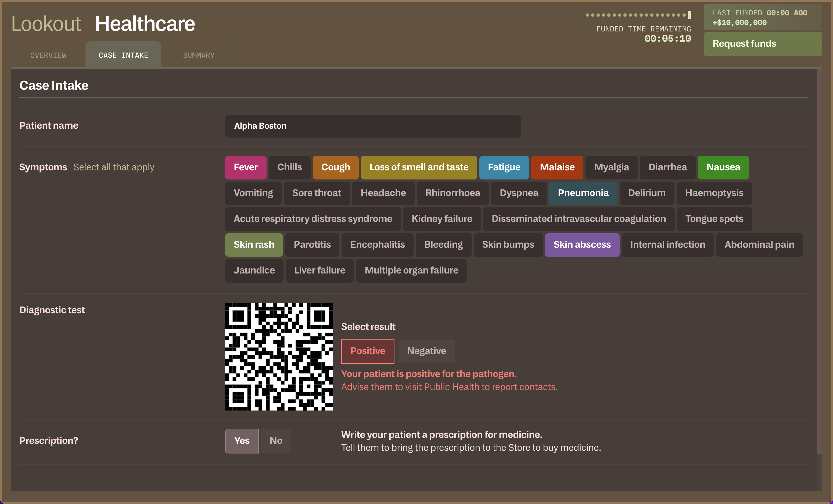The image size is (833, 504).
Task: Click the 00:05:10 timer value
Action: coord(667,39)
